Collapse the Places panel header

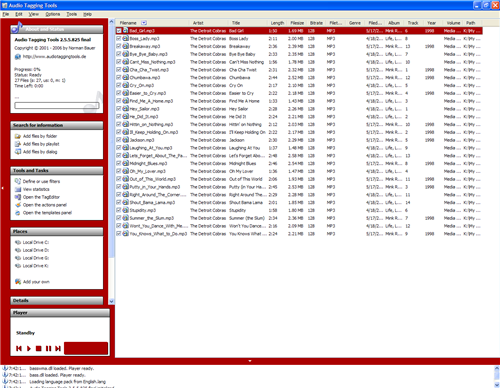pyautogui.click(x=57, y=231)
